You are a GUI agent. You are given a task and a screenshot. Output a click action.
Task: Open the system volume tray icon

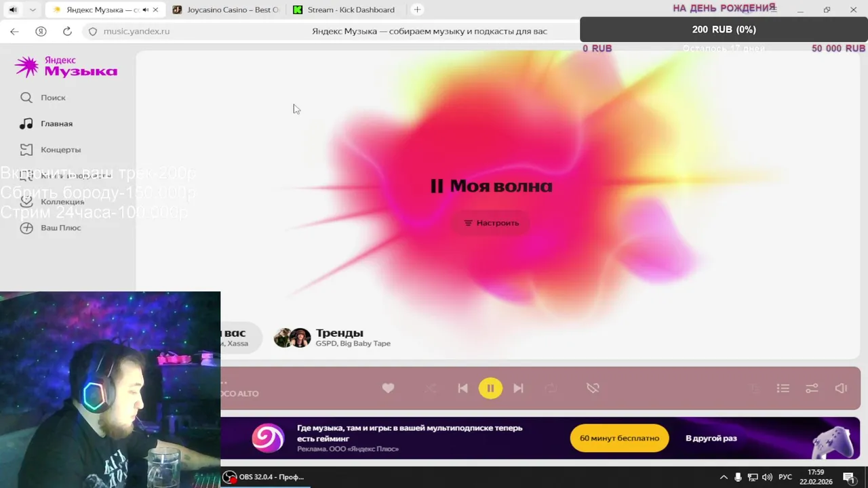pyautogui.click(x=767, y=477)
